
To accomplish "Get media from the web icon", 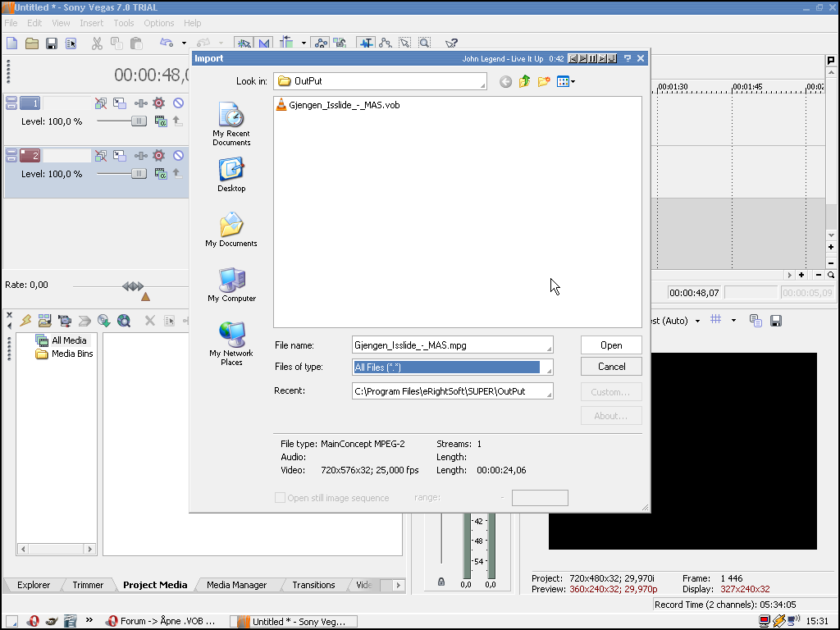I will [124, 321].
